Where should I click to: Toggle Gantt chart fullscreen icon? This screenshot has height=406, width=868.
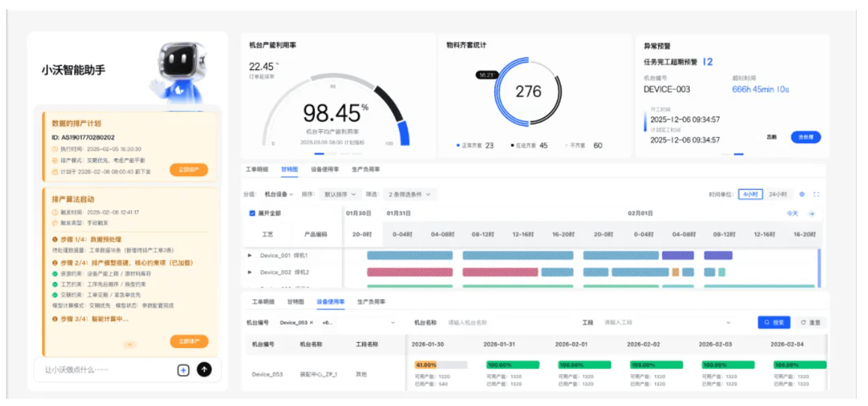(x=817, y=194)
